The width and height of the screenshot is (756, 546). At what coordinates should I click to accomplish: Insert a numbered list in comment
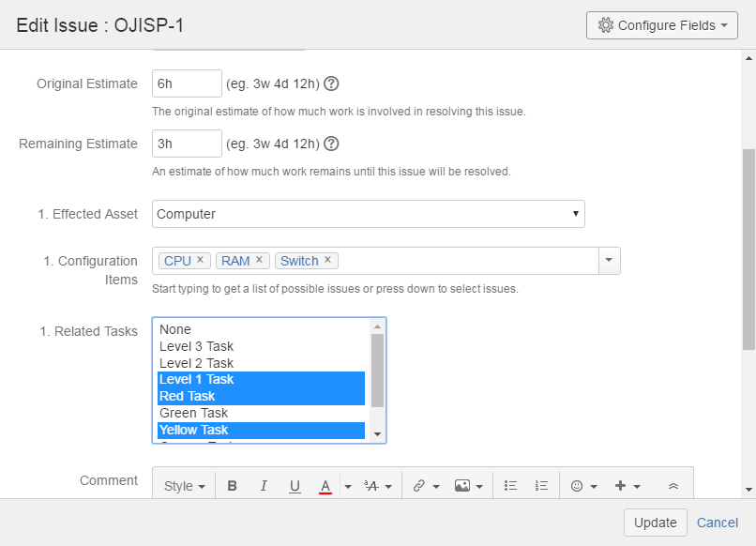(x=541, y=486)
